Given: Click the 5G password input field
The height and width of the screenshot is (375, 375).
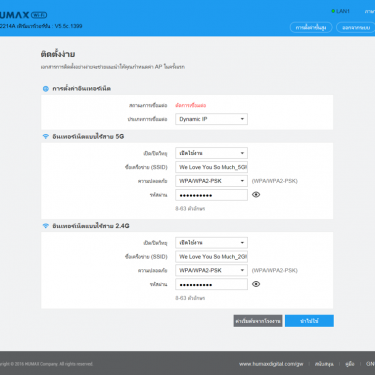Looking at the screenshot, I should point(211,195).
